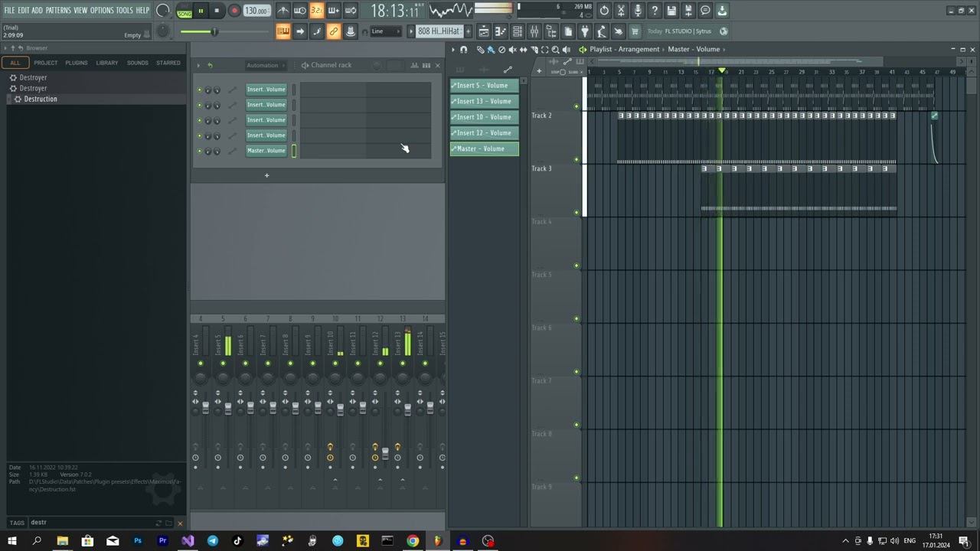Viewport: 980px width, 551px height.
Task: Click the one-click audio recording microphone icon
Action: pyautogui.click(x=638, y=11)
